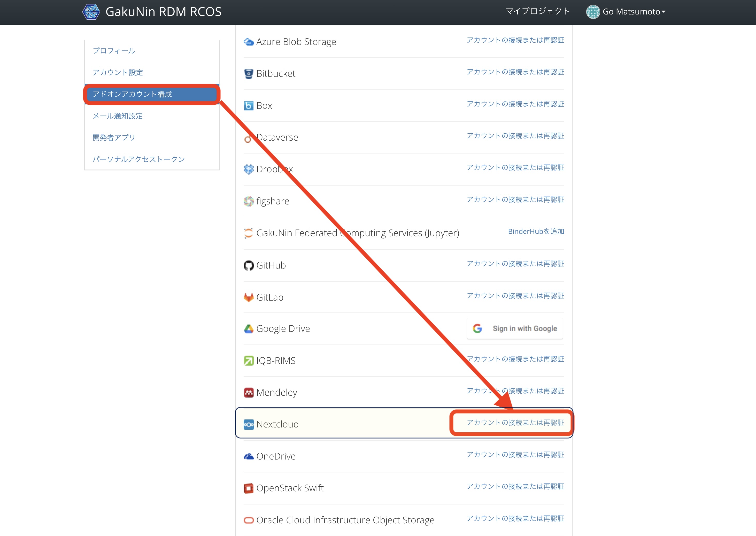
Task: Click the BinderHubを追加 link
Action: (x=536, y=232)
